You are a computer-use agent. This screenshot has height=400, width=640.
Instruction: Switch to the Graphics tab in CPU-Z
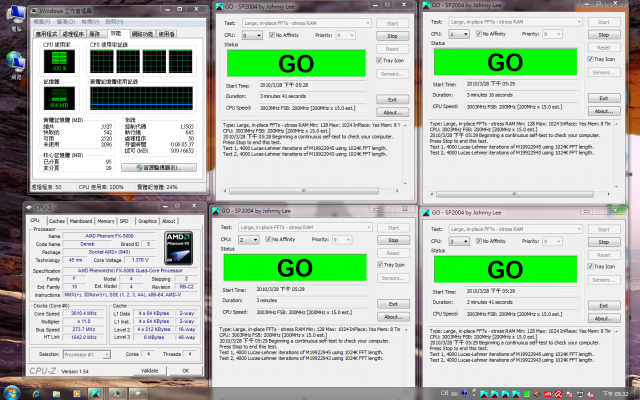tap(147, 221)
